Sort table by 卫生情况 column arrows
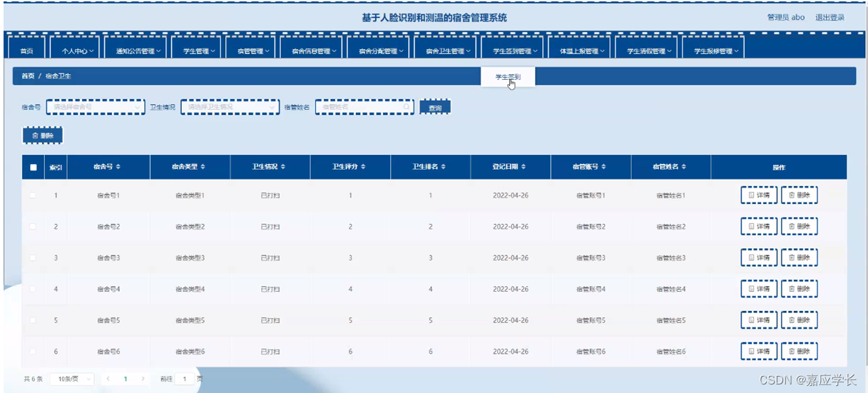Screen dimensions: 868x393 pyautogui.click(x=282, y=167)
